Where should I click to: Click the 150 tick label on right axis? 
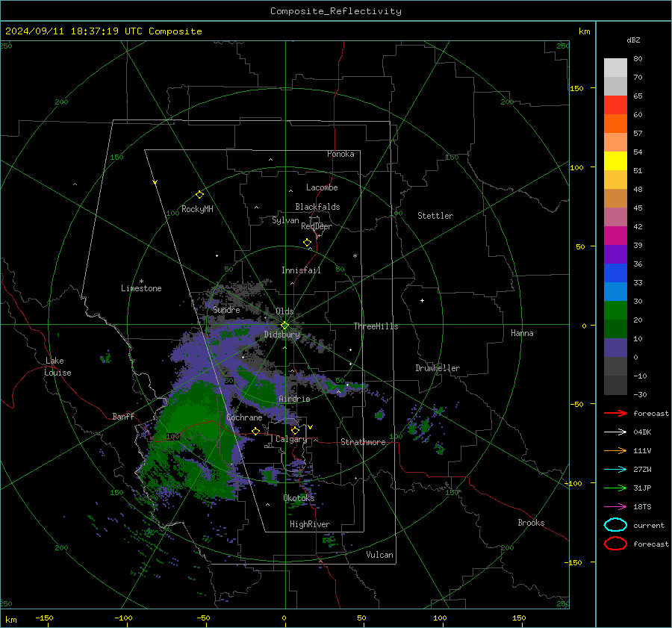pos(576,88)
